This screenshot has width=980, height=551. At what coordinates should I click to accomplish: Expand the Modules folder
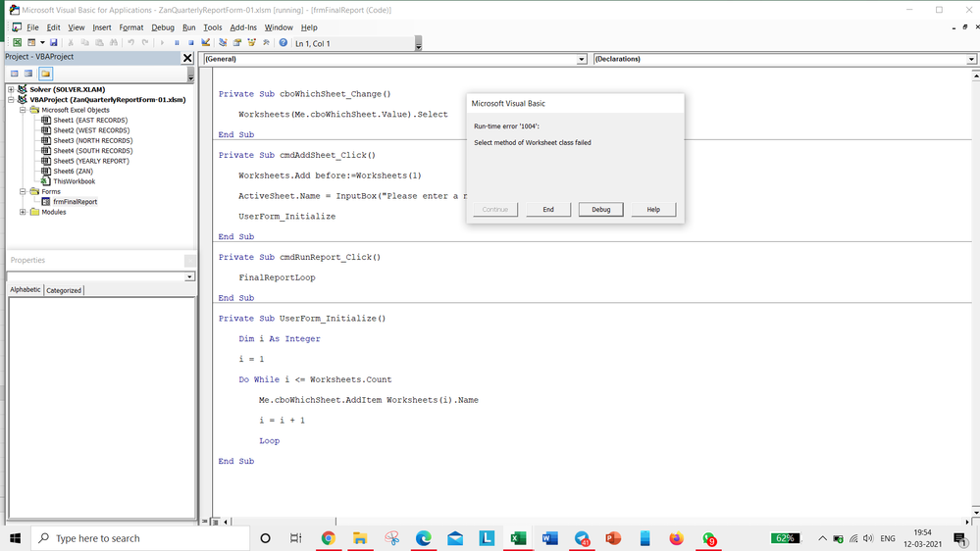23,212
